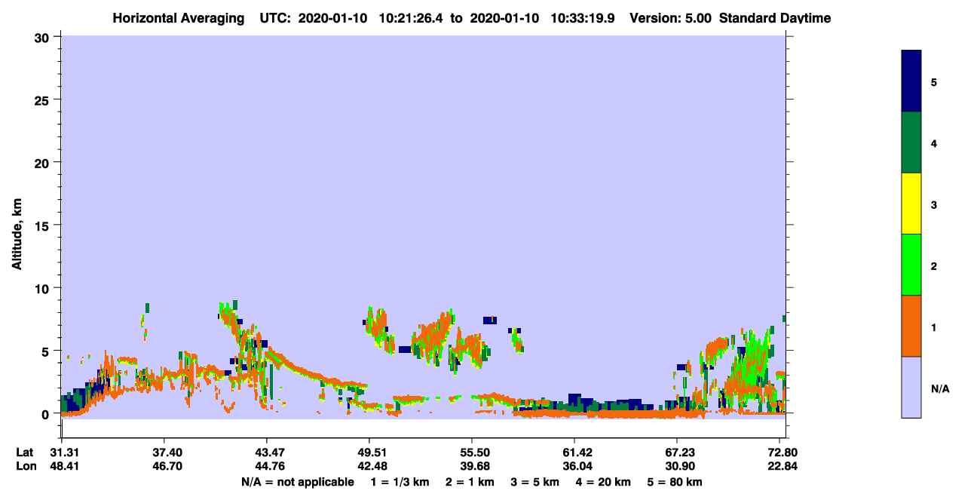Click the dark green color bar segment labeled 4
This screenshot has height=503, width=980.
click(911, 143)
